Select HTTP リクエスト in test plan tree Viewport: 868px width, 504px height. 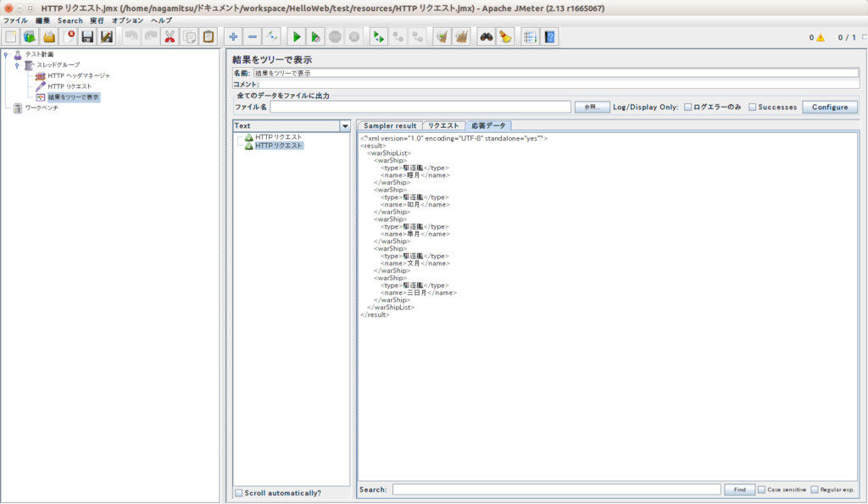70,86
